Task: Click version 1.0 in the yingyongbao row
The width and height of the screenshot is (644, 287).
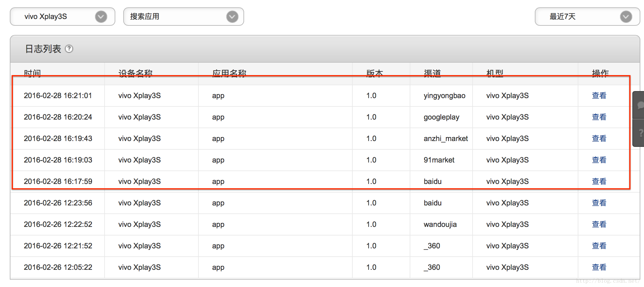Action: [x=371, y=96]
